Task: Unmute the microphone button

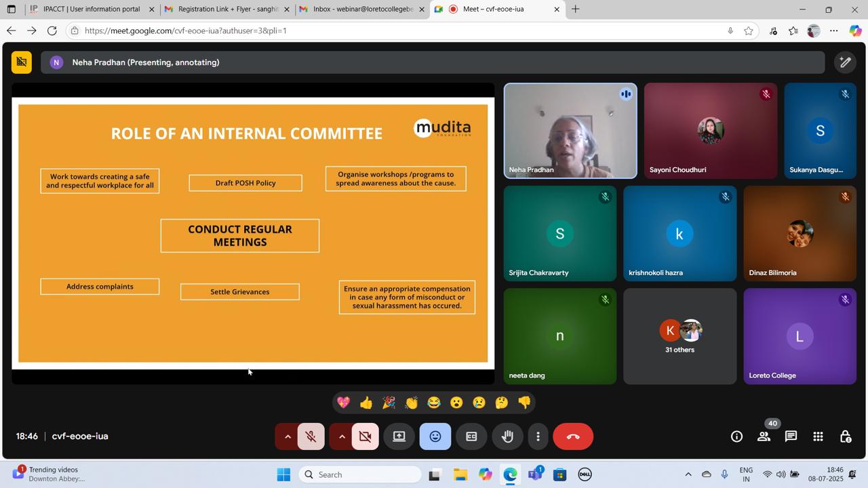Action: coord(311,436)
